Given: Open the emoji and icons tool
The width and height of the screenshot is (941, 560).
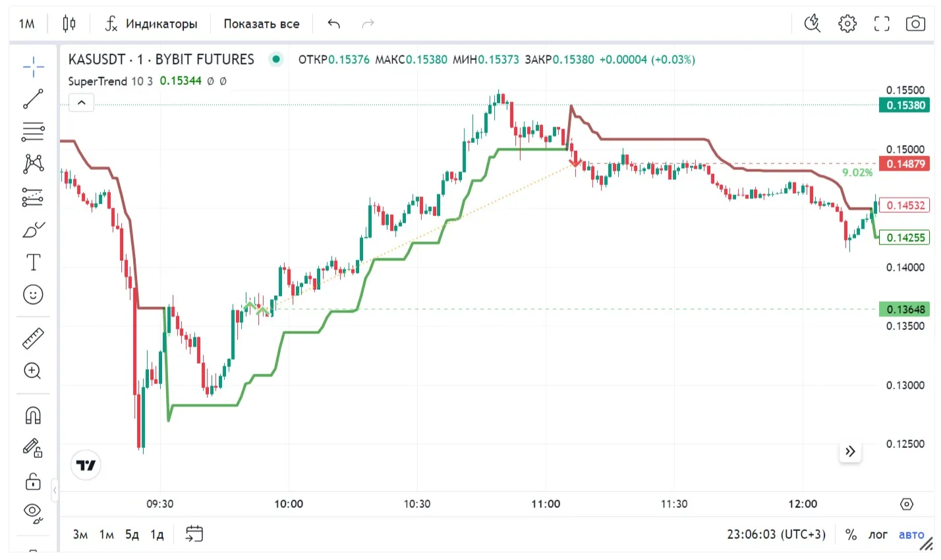Looking at the screenshot, I should coord(33,294).
